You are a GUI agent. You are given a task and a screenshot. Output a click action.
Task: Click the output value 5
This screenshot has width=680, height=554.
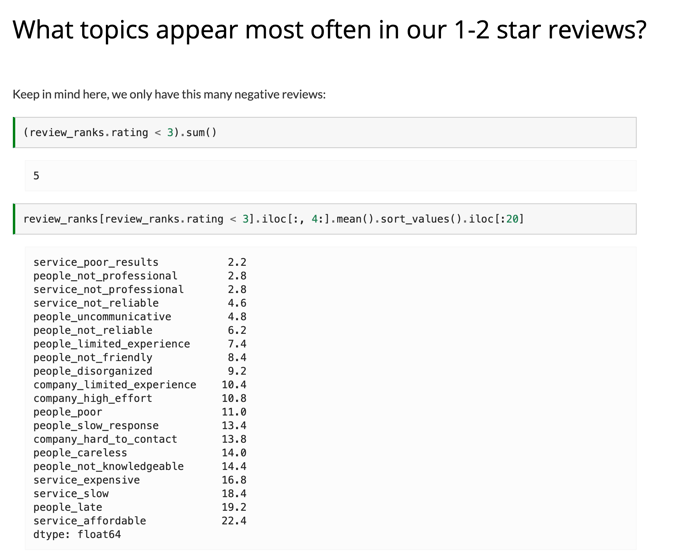tap(37, 175)
